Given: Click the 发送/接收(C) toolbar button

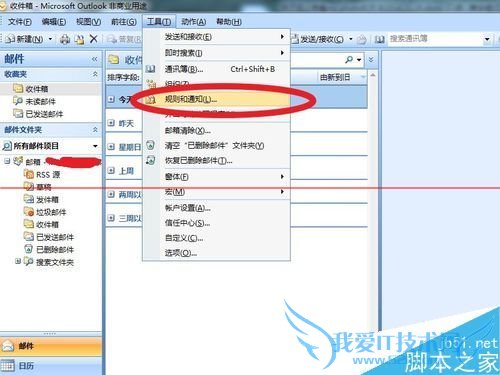Looking at the screenshot, I should click(x=318, y=39).
